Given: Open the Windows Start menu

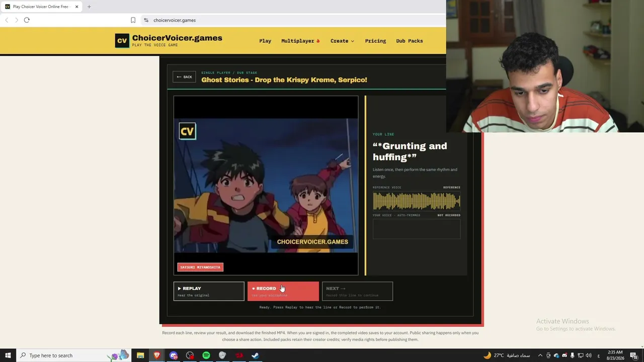Looking at the screenshot, I should (8, 355).
